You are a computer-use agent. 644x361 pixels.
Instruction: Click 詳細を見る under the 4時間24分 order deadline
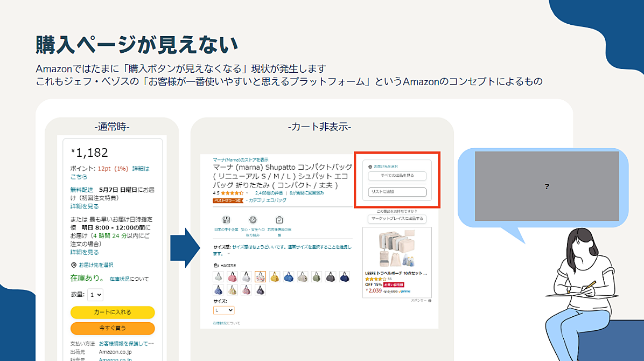84,253
